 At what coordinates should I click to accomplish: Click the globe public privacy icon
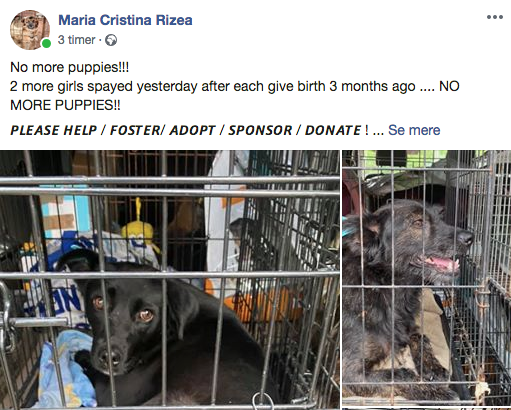111,40
